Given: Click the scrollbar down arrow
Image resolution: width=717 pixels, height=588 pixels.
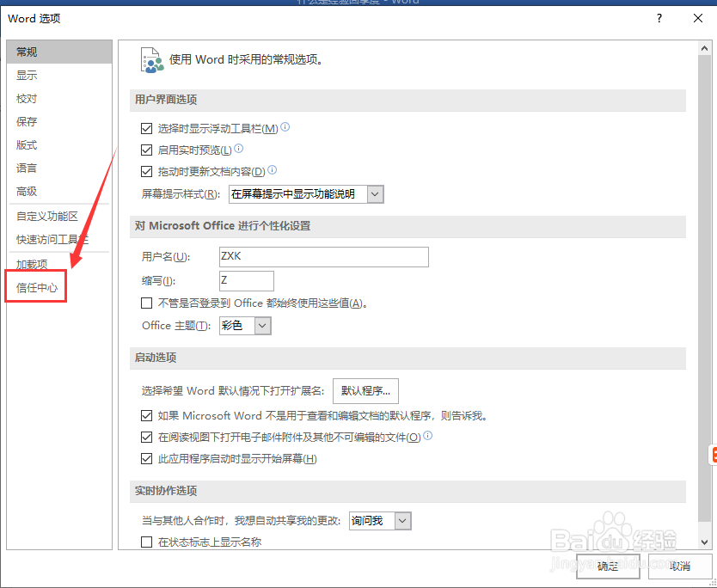Looking at the screenshot, I should coord(704,542).
